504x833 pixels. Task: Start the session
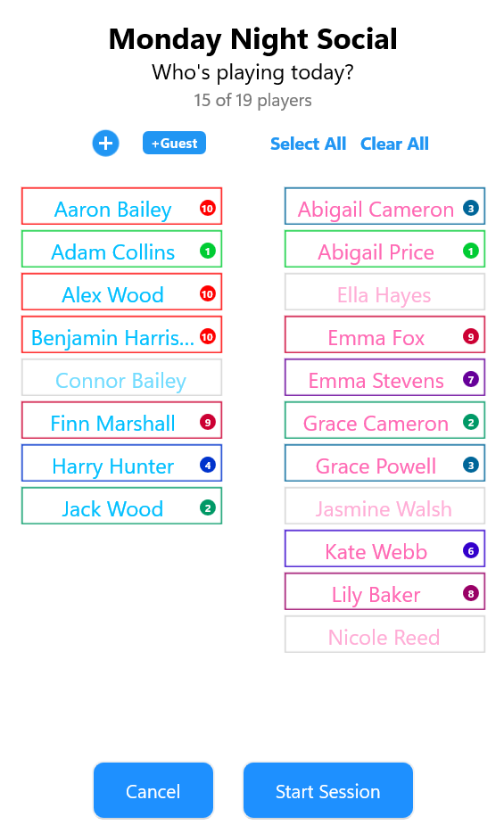pyautogui.click(x=327, y=791)
